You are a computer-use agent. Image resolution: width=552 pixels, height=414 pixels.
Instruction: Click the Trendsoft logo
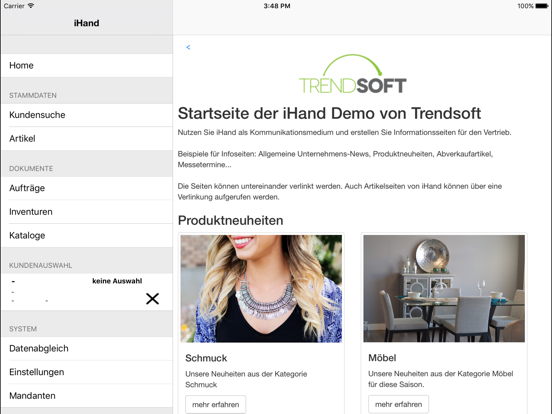click(x=352, y=74)
